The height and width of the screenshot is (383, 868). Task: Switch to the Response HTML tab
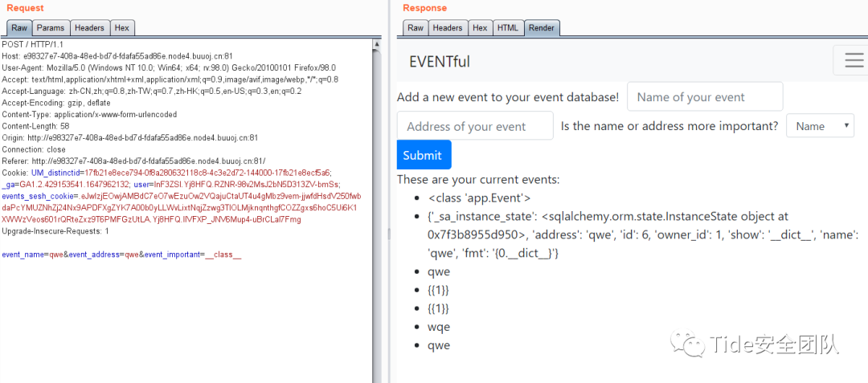click(x=508, y=27)
